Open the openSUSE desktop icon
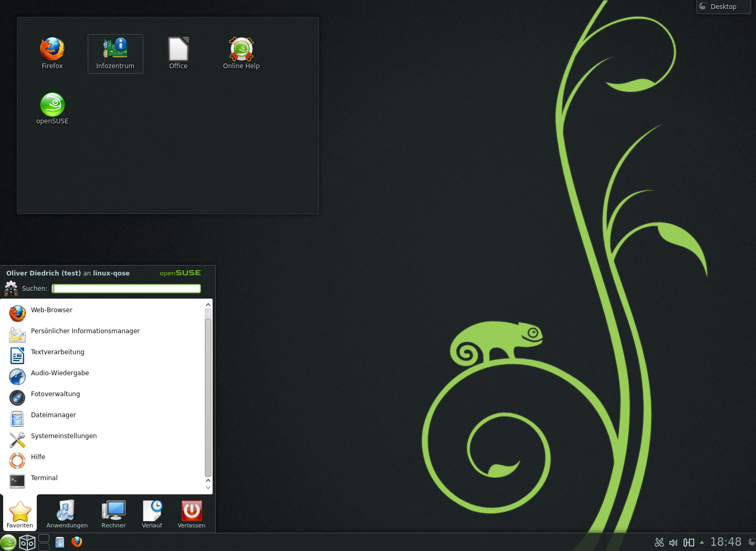The width and height of the screenshot is (756, 551). pyautogui.click(x=52, y=108)
